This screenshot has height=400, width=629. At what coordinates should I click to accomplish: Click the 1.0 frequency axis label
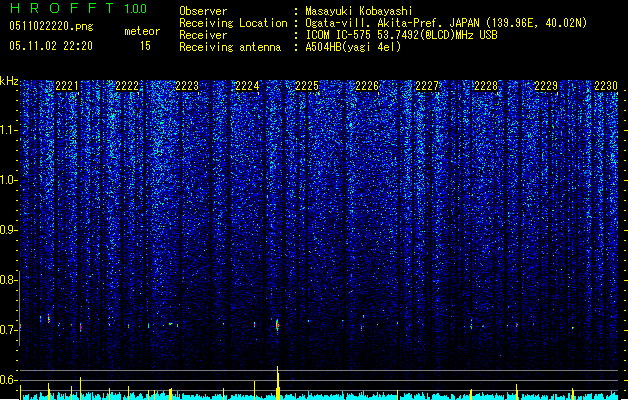click(8, 180)
